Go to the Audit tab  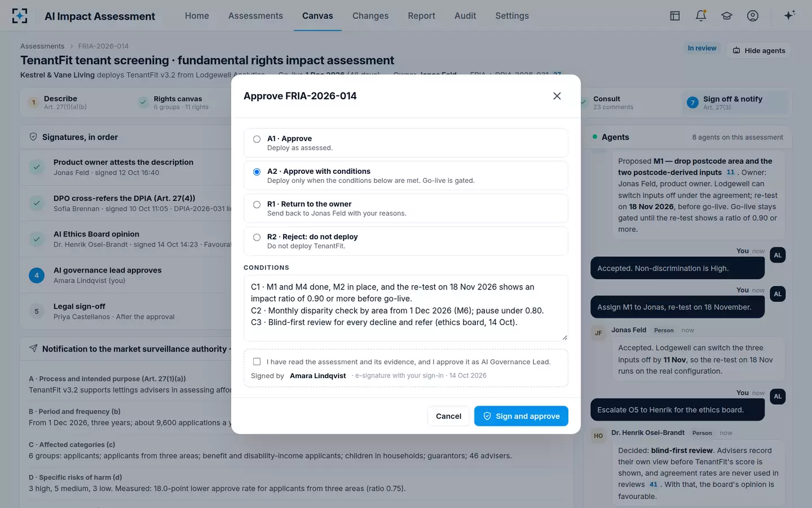click(x=465, y=16)
